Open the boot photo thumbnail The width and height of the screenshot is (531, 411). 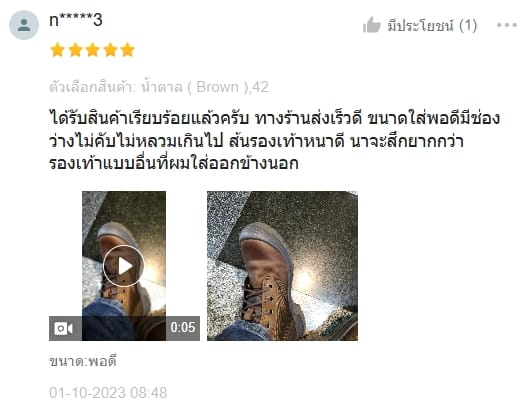(x=282, y=266)
